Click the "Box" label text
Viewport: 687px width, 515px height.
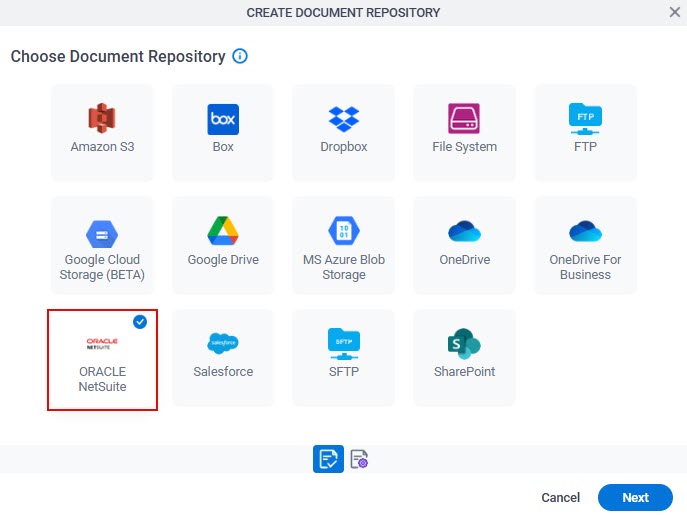pos(223,146)
